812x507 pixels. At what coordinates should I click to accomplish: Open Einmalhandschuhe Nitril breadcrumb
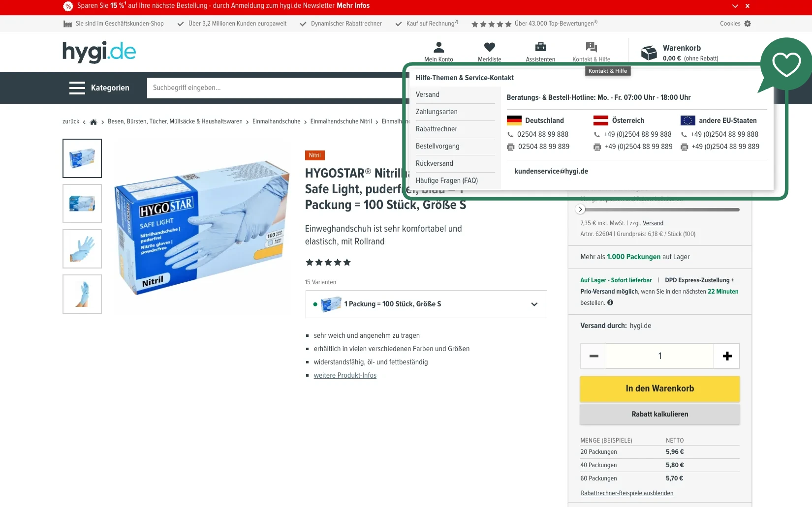(x=341, y=122)
